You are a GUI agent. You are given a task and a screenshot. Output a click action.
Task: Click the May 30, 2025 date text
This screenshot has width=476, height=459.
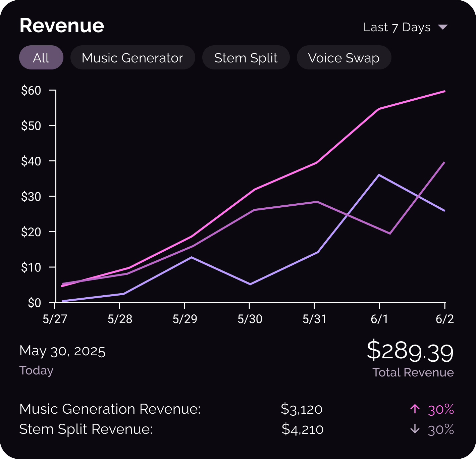pyautogui.click(x=62, y=351)
